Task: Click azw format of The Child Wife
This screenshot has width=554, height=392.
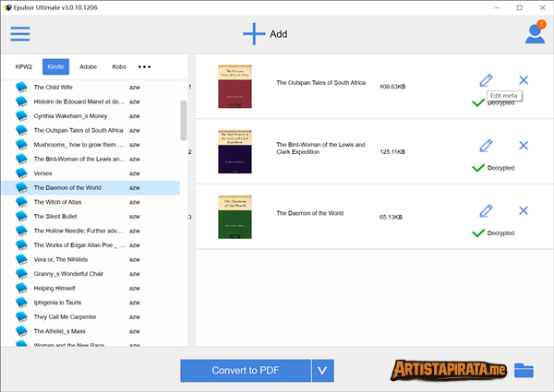Action: (x=135, y=87)
